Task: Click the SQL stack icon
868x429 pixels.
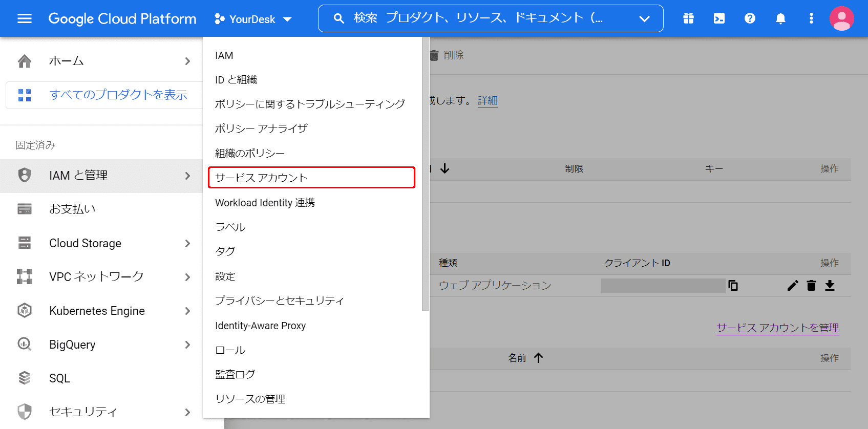Action: click(25, 378)
